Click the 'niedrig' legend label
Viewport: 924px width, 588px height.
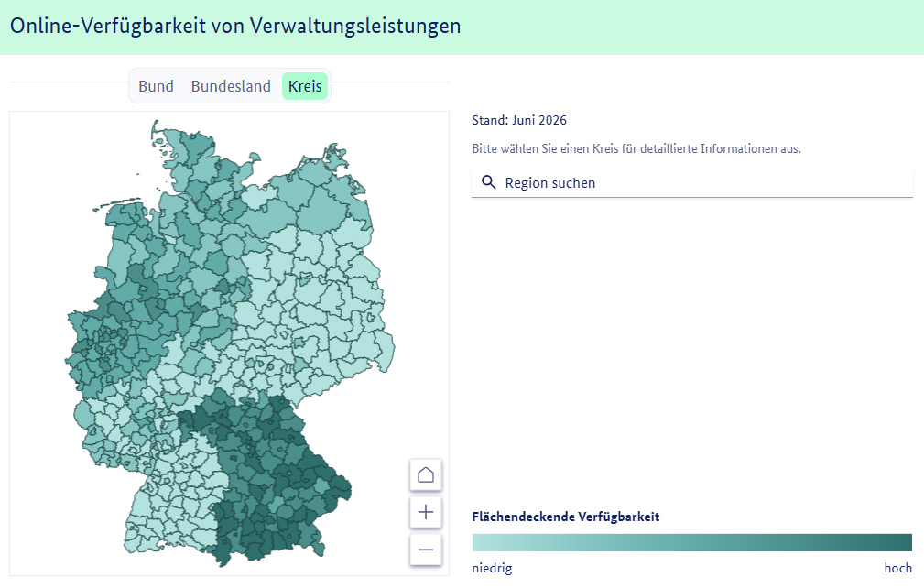(x=492, y=568)
